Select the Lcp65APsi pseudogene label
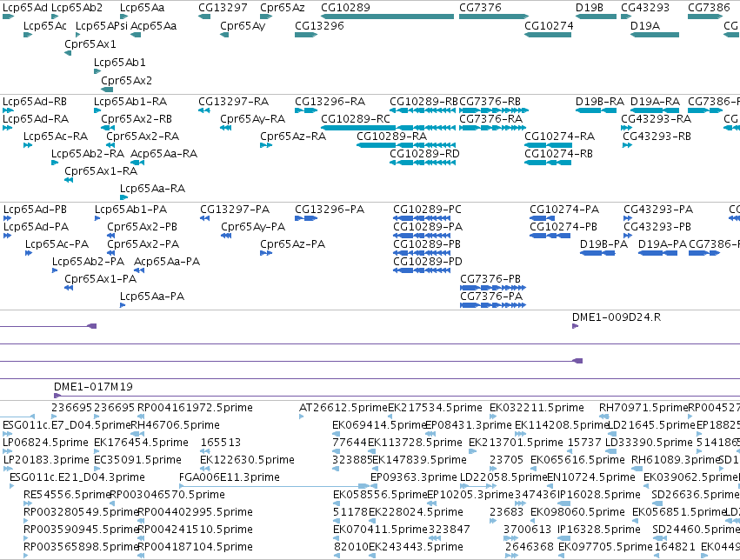Viewport: 740px width, 560px height. [x=102, y=25]
